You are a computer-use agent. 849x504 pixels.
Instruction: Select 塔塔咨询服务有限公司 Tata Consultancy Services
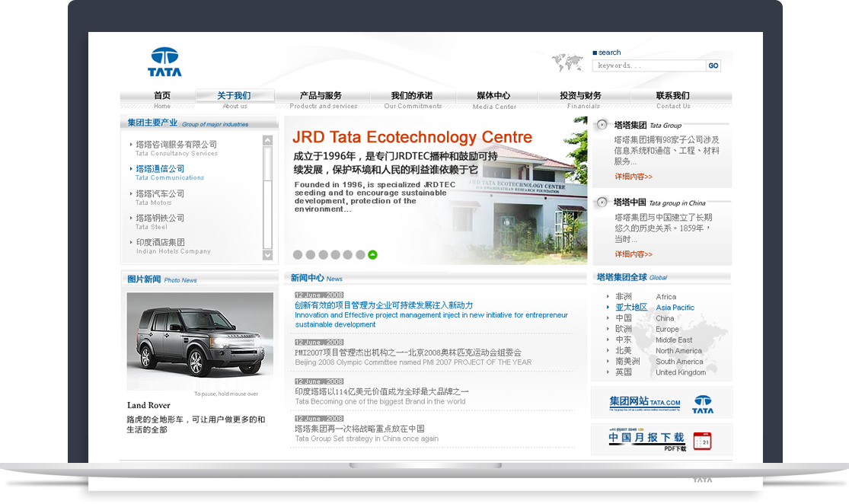click(176, 148)
